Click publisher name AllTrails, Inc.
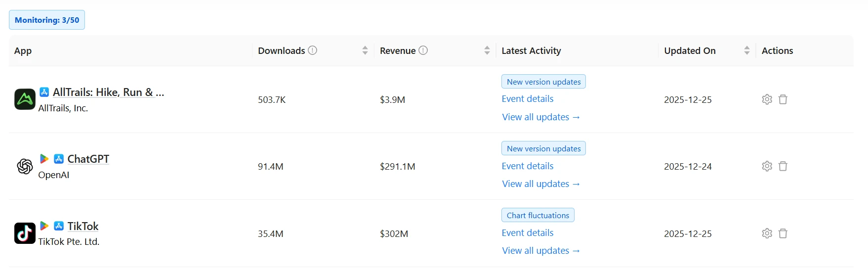 click(x=63, y=108)
